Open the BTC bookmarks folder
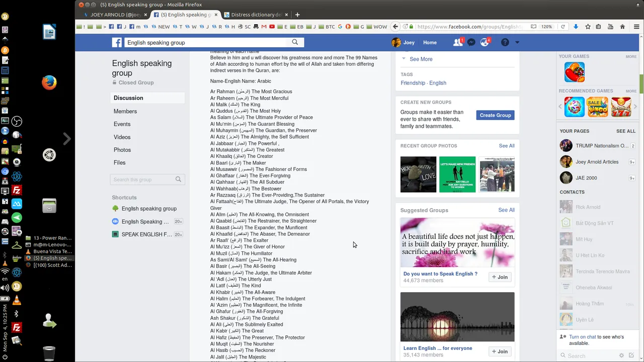Viewport: 644px width, 362px height. (x=327, y=27)
